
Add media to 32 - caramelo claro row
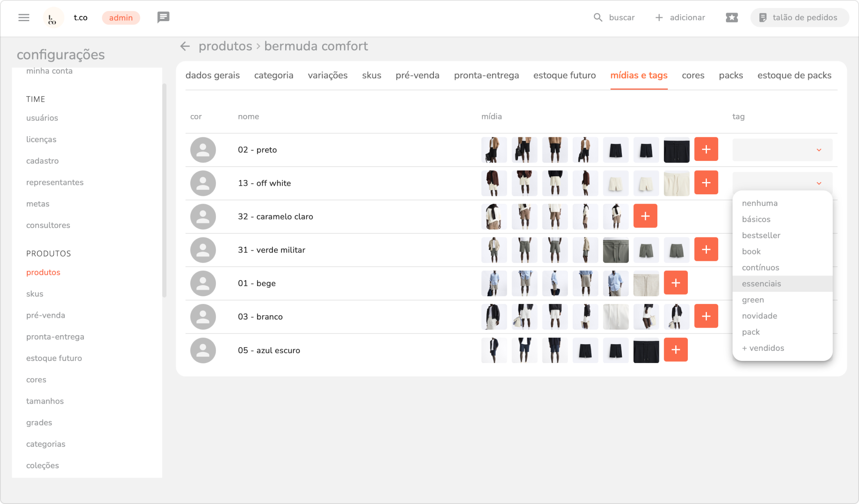645,216
